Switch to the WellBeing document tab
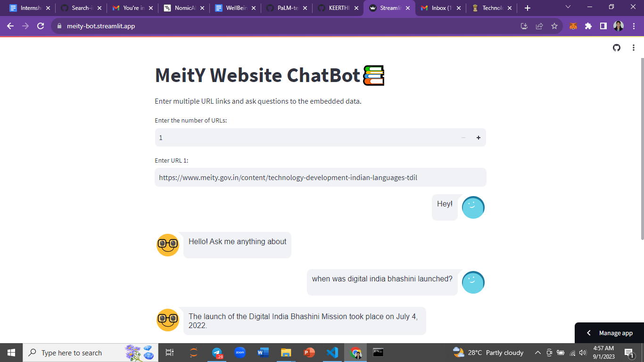The width and height of the screenshot is (644, 362). click(x=235, y=8)
